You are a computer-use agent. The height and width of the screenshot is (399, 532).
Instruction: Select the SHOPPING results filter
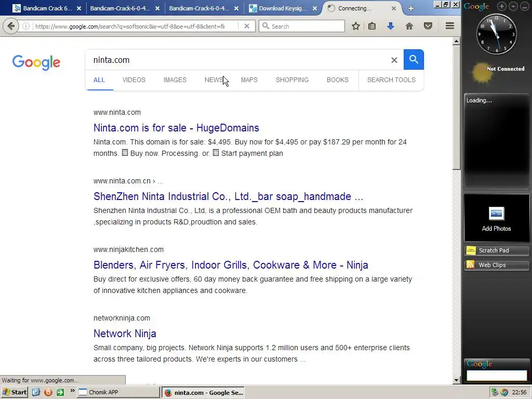(292, 80)
